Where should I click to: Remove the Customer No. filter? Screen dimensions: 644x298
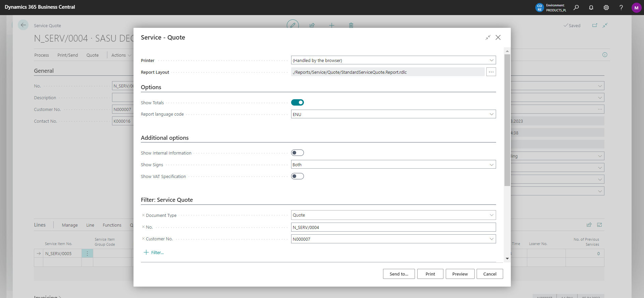pos(143,239)
